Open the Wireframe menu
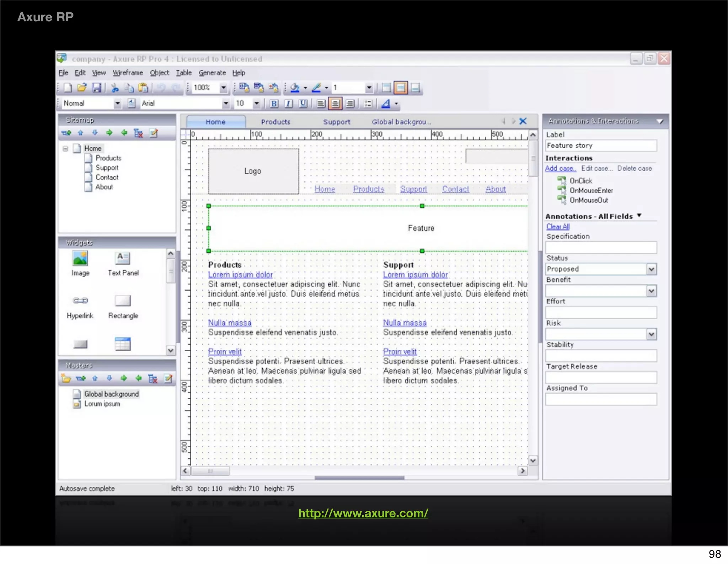The height and width of the screenshot is (564, 728). pyautogui.click(x=128, y=73)
